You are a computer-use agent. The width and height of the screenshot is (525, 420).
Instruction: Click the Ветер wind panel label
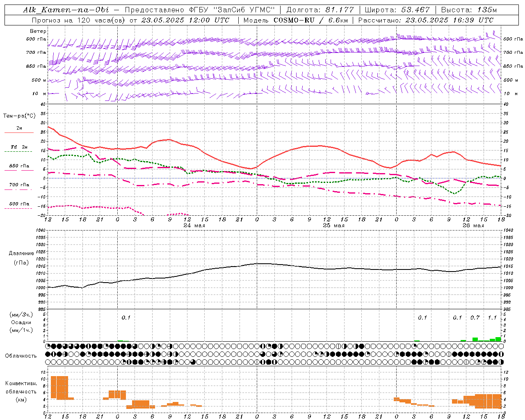tap(38, 31)
